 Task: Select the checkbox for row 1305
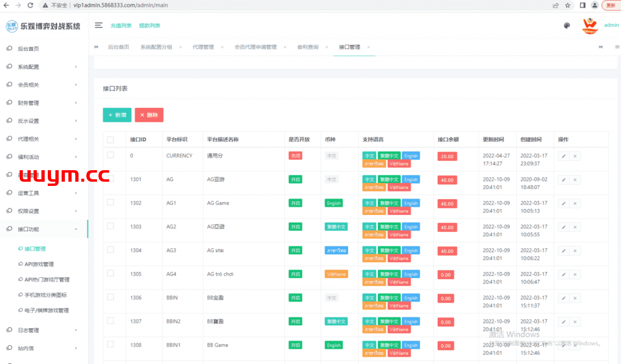[110, 273]
